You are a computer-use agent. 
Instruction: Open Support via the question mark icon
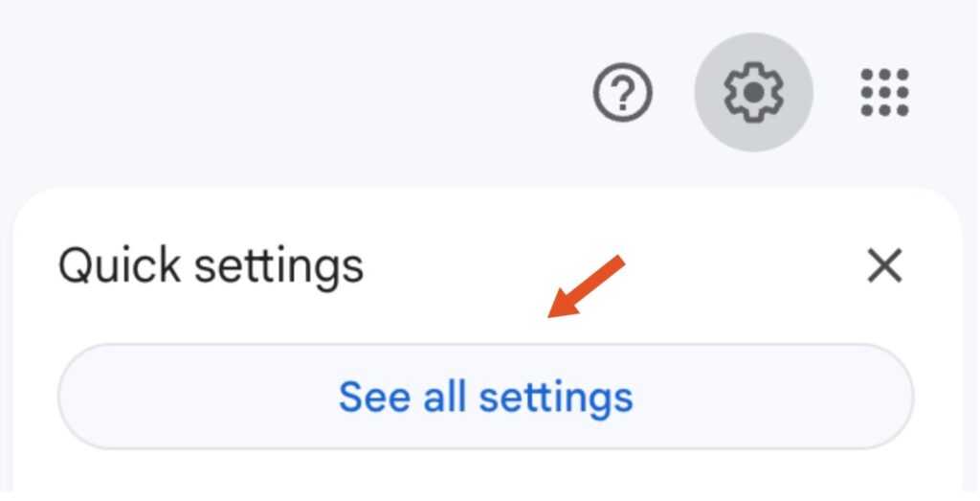623,93
